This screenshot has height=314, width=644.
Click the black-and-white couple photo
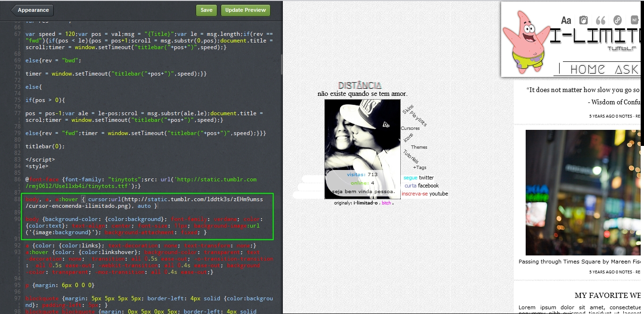tap(362, 149)
